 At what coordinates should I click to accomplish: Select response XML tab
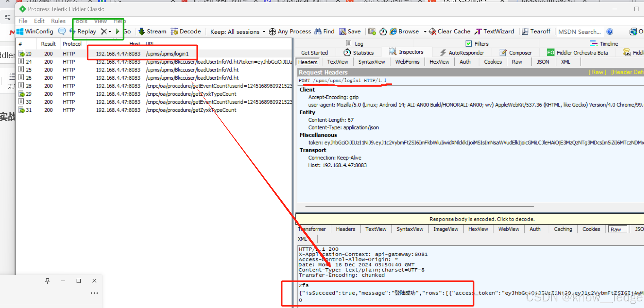pos(302,239)
